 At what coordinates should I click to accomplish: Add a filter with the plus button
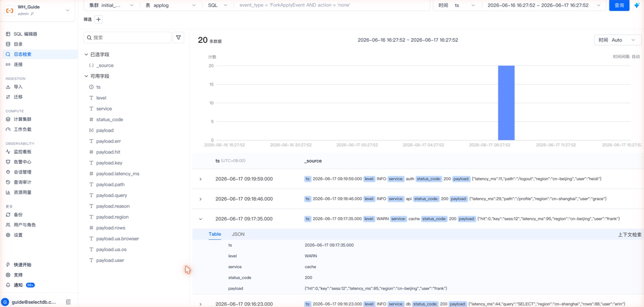tap(99, 19)
